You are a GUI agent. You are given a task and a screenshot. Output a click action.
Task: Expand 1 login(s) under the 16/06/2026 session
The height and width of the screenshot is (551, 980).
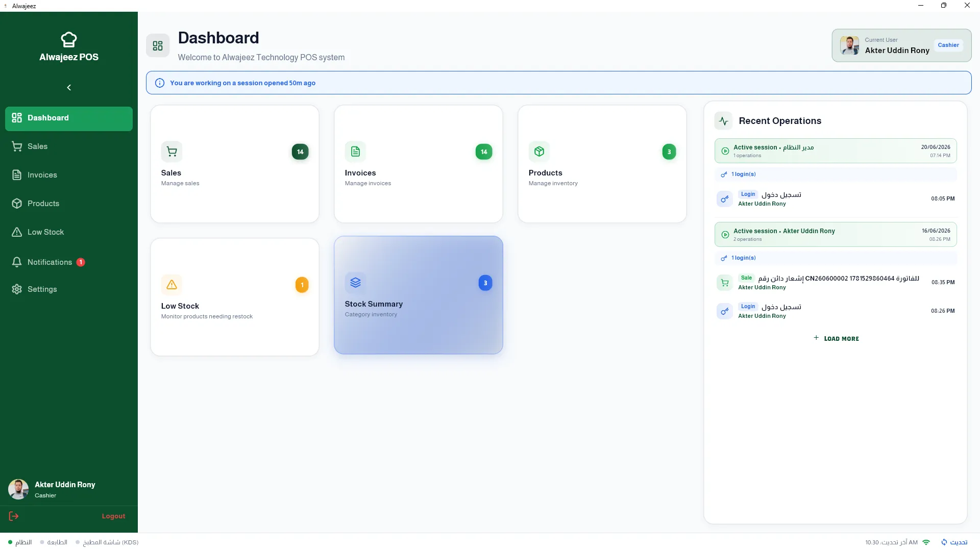tap(836, 258)
